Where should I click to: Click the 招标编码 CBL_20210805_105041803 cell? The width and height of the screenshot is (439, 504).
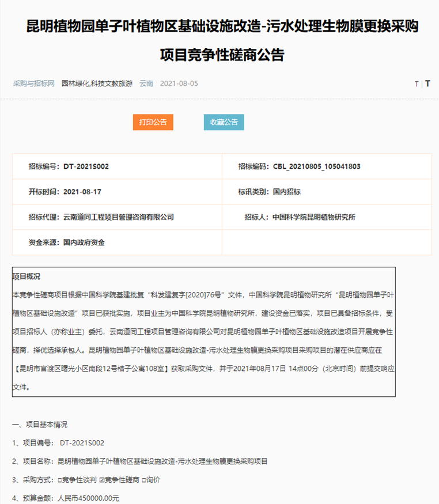(x=327, y=166)
